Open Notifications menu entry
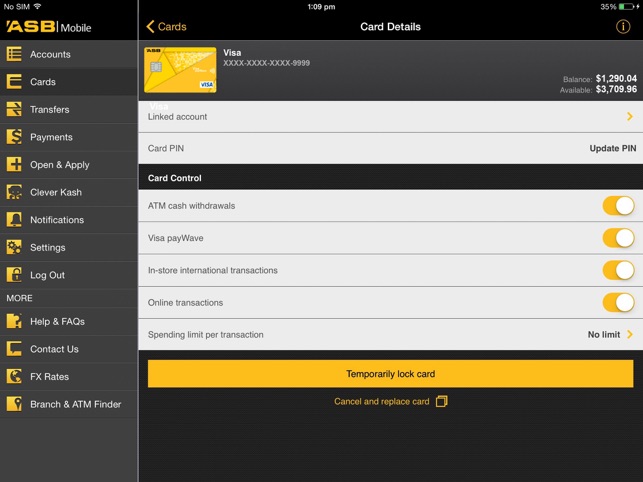Screen dimensions: 643x482 tap(69, 219)
